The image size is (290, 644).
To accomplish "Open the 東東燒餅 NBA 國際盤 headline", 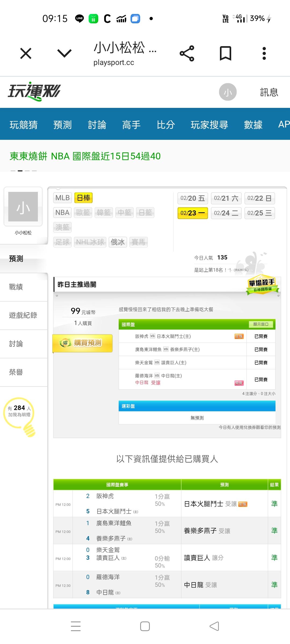I will click(85, 156).
